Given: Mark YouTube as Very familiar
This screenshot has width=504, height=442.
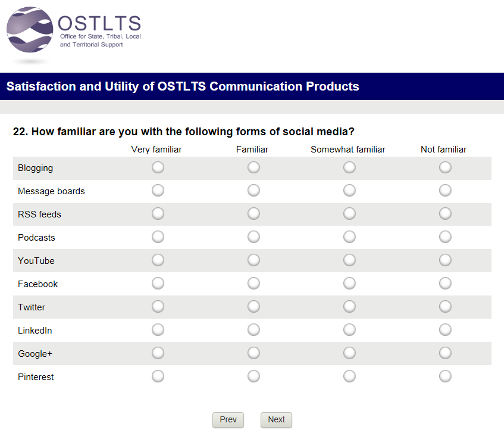Looking at the screenshot, I should coord(158,261).
